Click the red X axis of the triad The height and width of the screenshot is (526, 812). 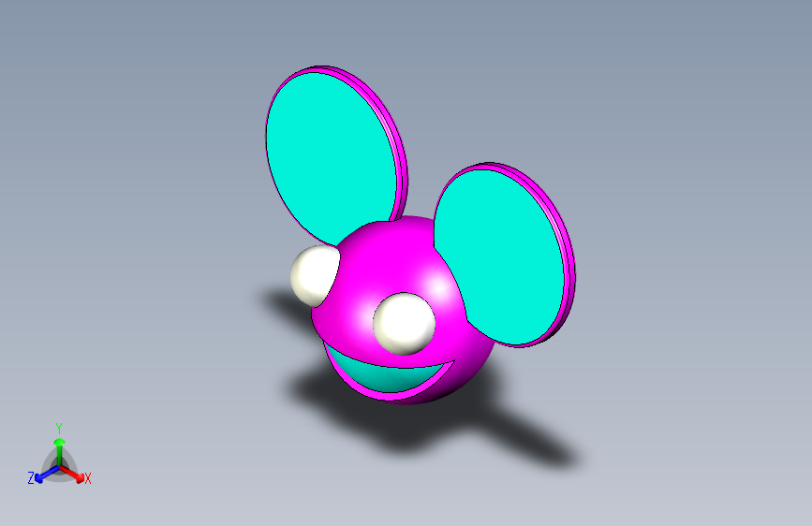tap(72, 474)
